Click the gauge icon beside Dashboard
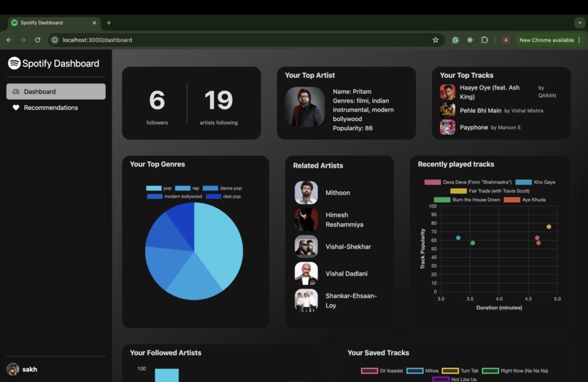 (x=16, y=91)
